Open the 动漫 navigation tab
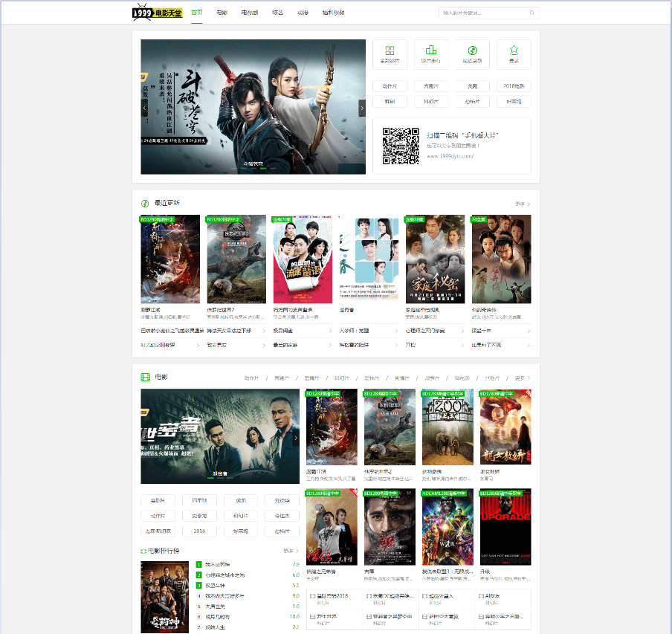 pos(303,13)
